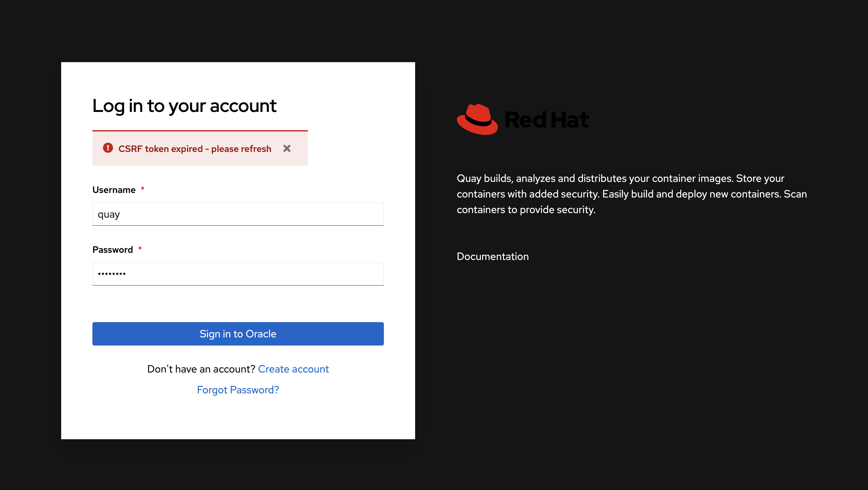Click the Red Hat wordmark text
This screenshot has width=868, height=490.
point(547,120)
